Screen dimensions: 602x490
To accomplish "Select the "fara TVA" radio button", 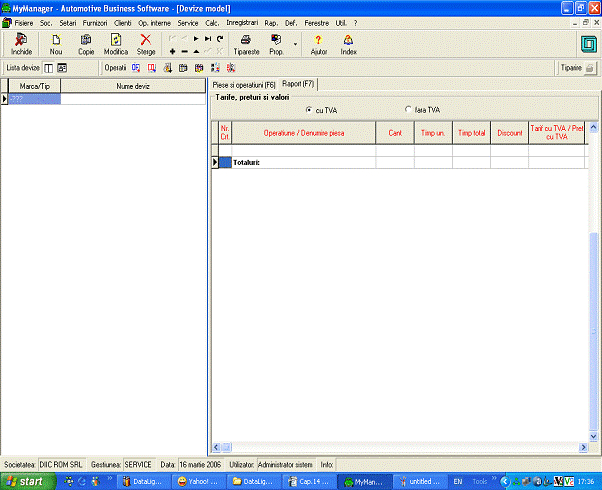I will click(x=408, y=109).
